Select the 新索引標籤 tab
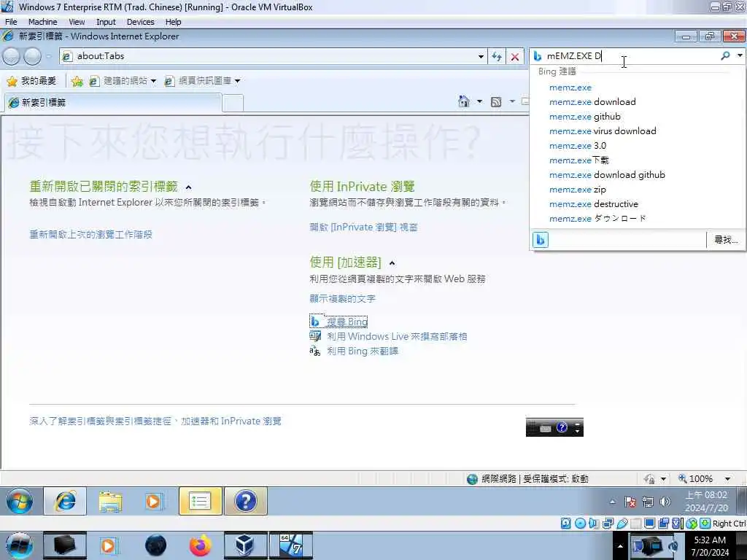This screenshot has width=747, height=560. click(113, 103)
